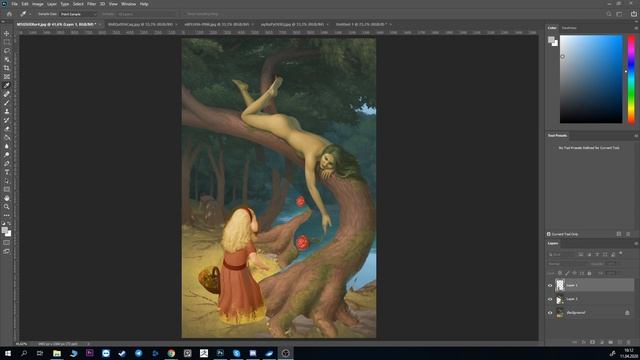Select the Zoom tool
This screenshot has height=360, width=640.
tap(7, 207)
